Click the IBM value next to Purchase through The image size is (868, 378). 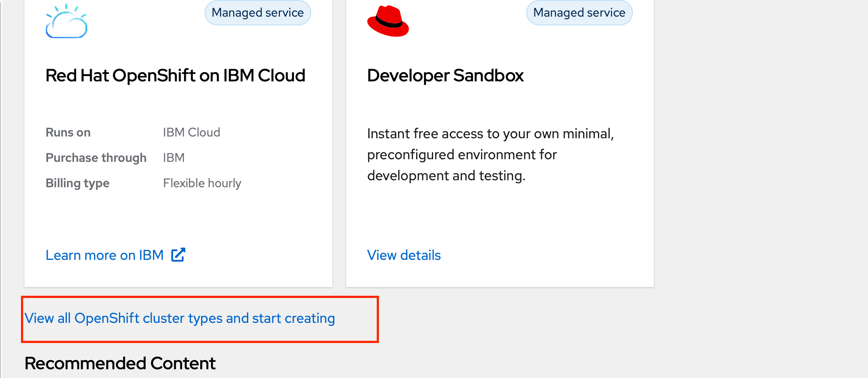(174, 158)
